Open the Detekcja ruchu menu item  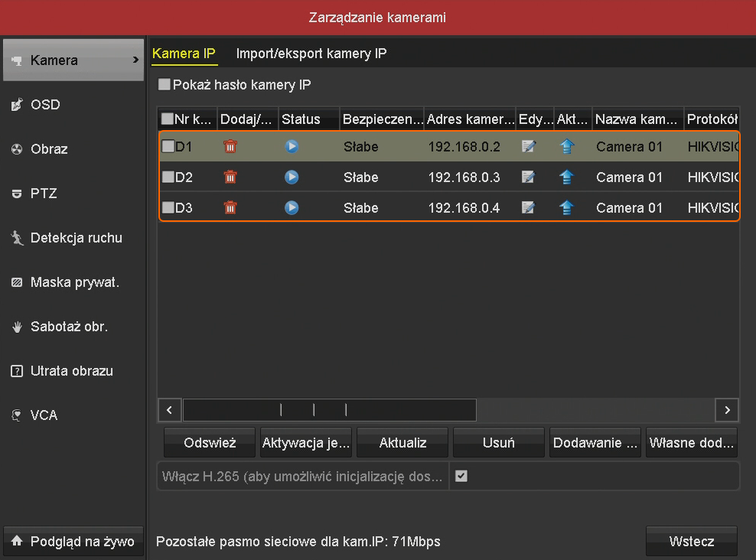tap(76, 238)
